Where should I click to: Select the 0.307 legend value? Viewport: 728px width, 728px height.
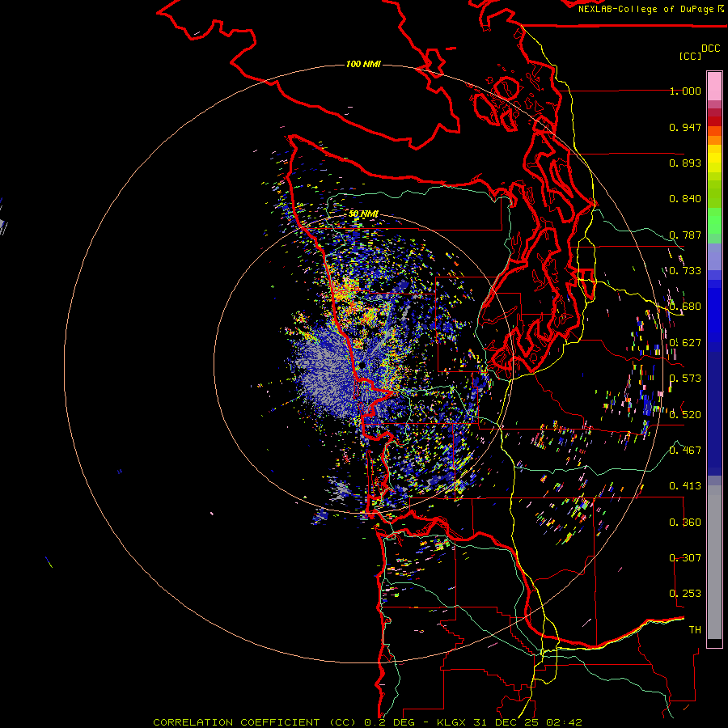pos(685,558)
